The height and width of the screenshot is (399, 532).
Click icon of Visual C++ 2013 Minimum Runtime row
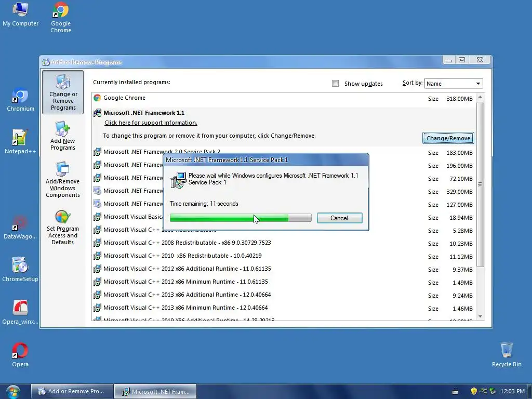(97, 308)
